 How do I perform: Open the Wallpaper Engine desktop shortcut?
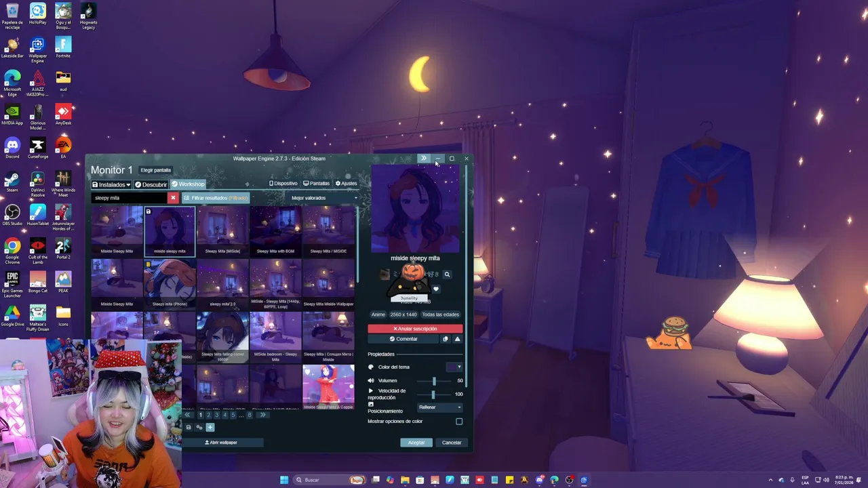38,47
